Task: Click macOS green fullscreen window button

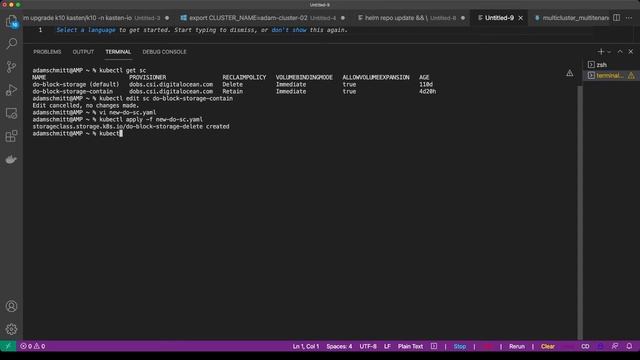Action: [18, 4]
